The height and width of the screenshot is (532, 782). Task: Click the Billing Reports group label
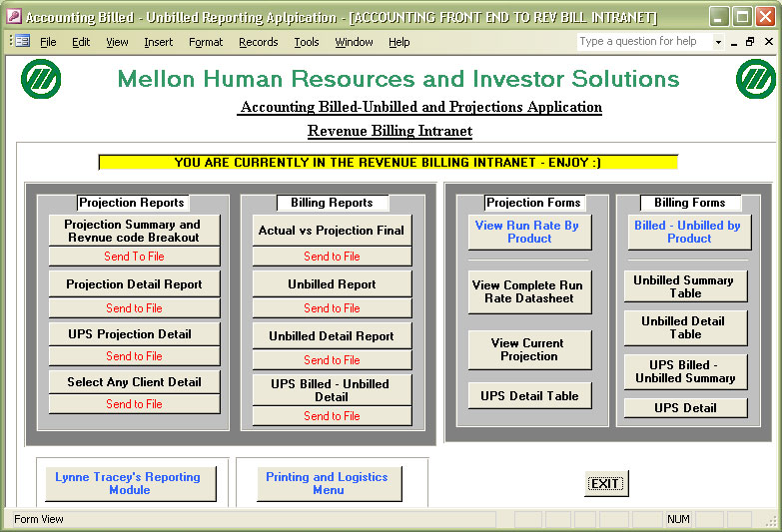[333, 203]
